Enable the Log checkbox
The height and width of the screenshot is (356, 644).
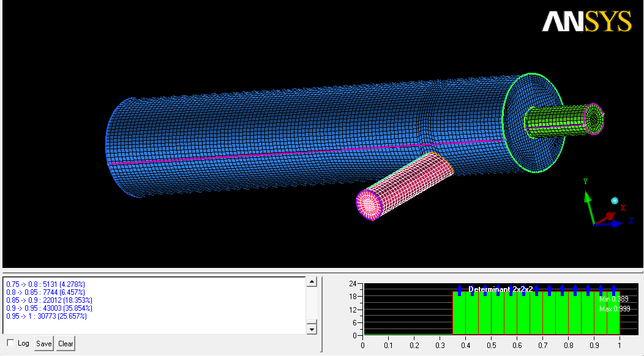(10, 343)
